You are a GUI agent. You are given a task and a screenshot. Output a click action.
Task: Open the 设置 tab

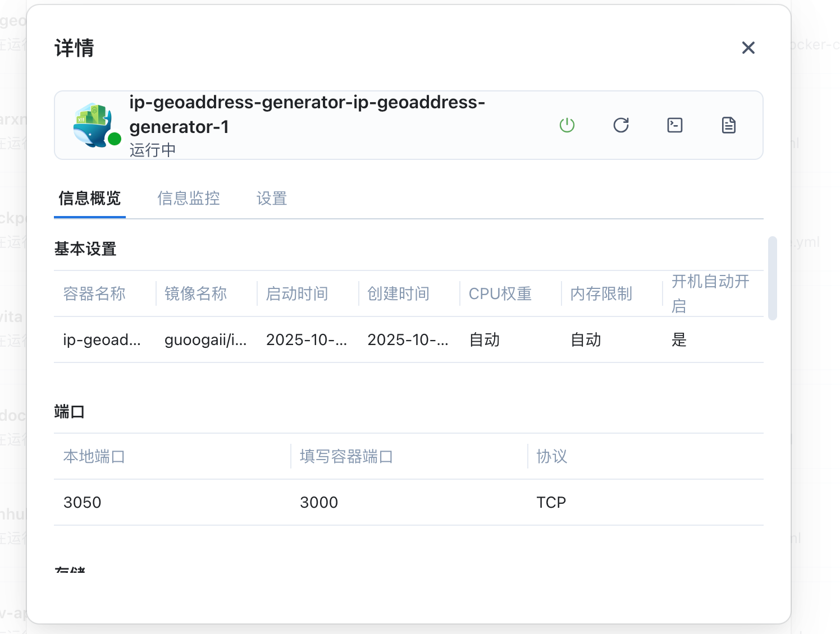pos(272,199)
